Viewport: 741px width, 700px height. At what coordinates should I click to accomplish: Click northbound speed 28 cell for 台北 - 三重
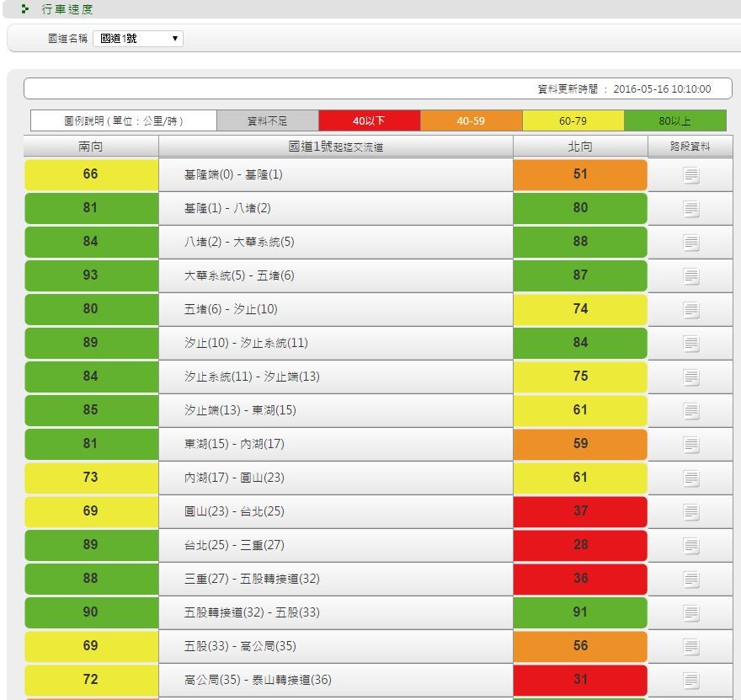point(580,545)
